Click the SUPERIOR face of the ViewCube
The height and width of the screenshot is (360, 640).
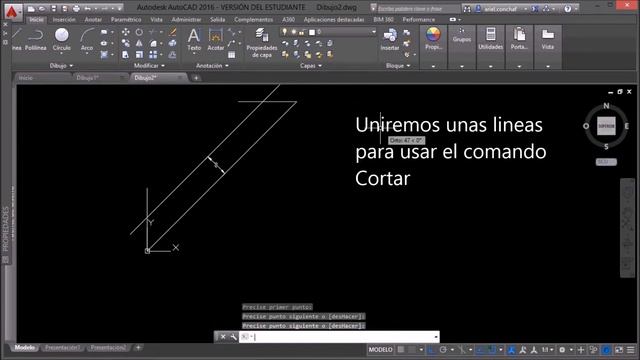606,126
